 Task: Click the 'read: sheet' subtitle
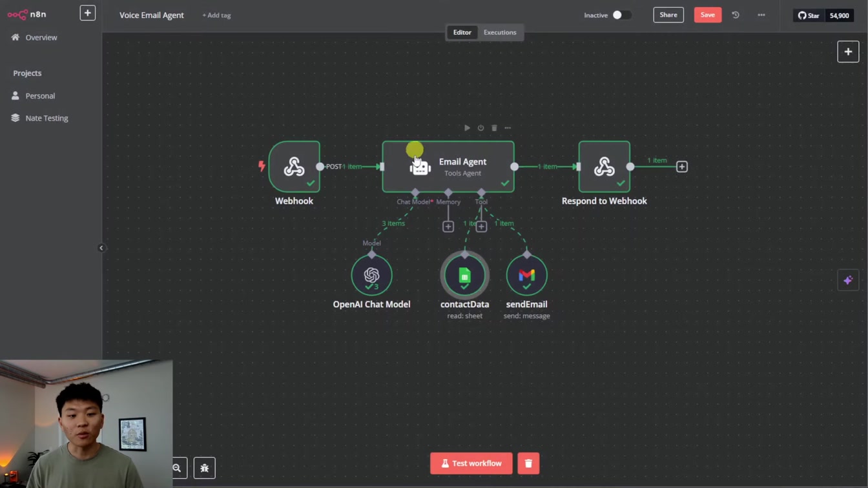(464, 316)
